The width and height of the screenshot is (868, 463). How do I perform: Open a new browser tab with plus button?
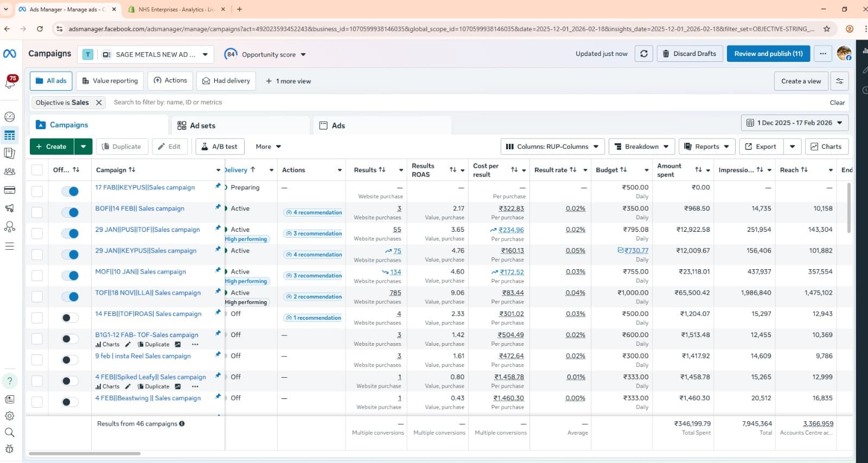pyautogui.click(x=239, y=9)
